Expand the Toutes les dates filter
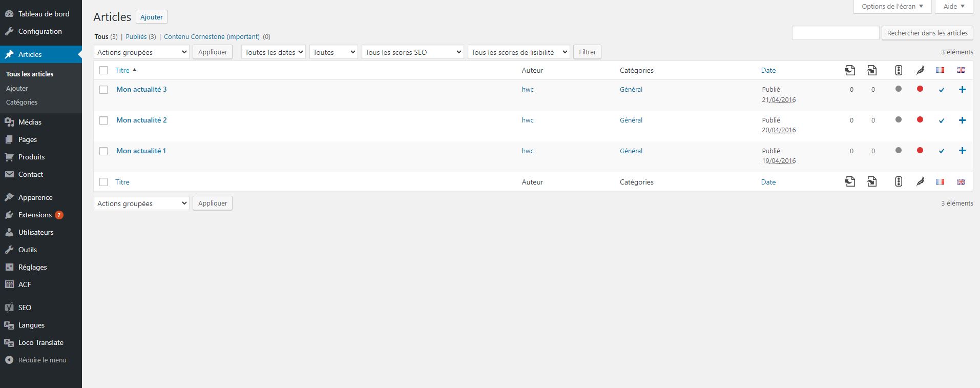Screen dimensions: 980x388 pos(274,52)
